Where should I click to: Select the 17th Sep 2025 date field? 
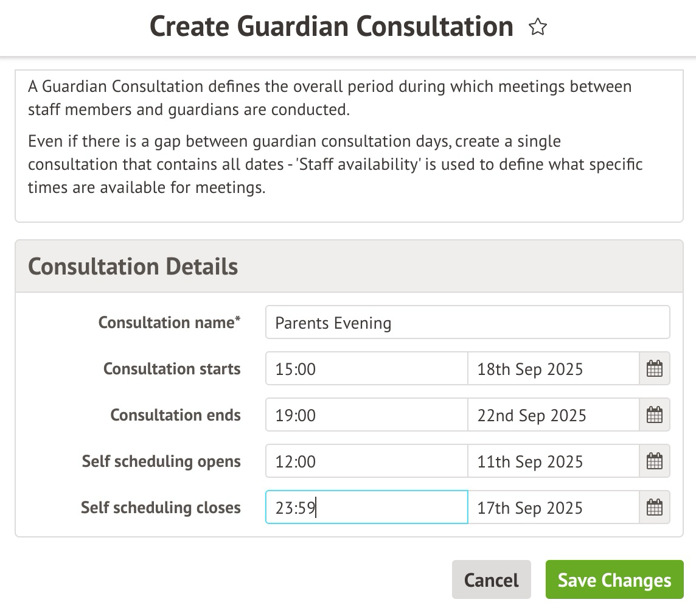553,508
